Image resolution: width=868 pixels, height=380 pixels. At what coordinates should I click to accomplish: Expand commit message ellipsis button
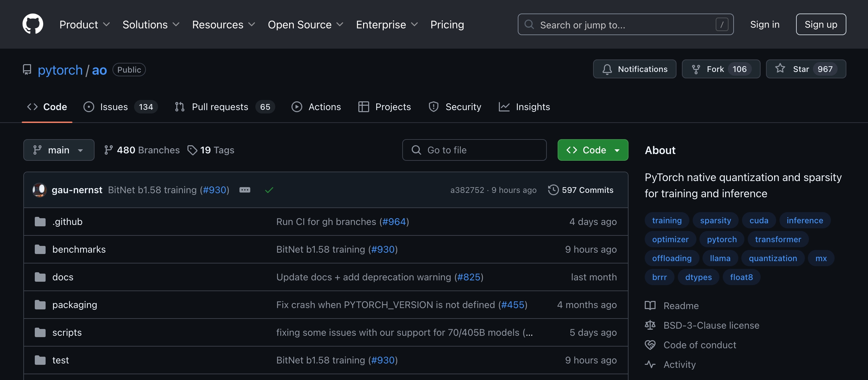coord(245,190)
